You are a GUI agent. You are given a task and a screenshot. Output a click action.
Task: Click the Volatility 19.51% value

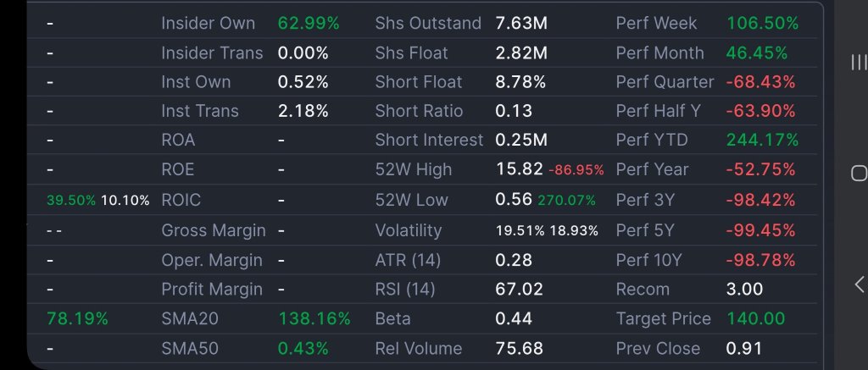tap(520, 230)
